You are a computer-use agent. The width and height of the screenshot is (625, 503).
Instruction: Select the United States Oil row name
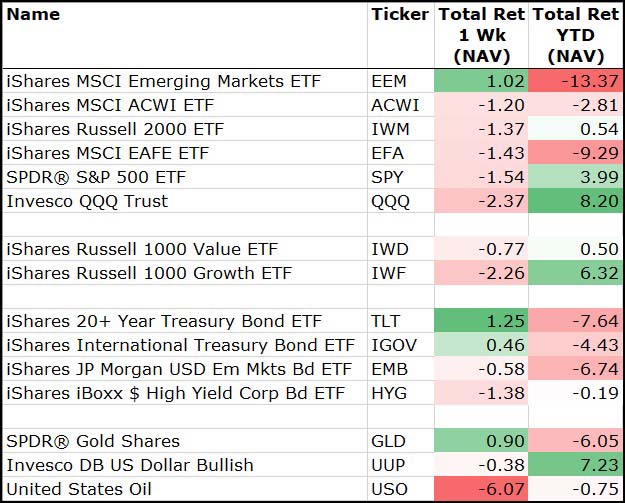click(78, 489)
